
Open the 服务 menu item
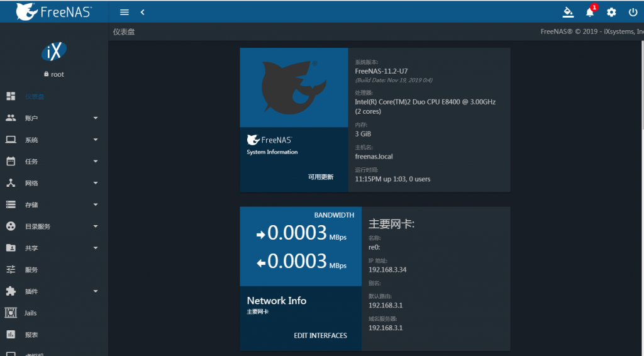(x=54, y=270)
